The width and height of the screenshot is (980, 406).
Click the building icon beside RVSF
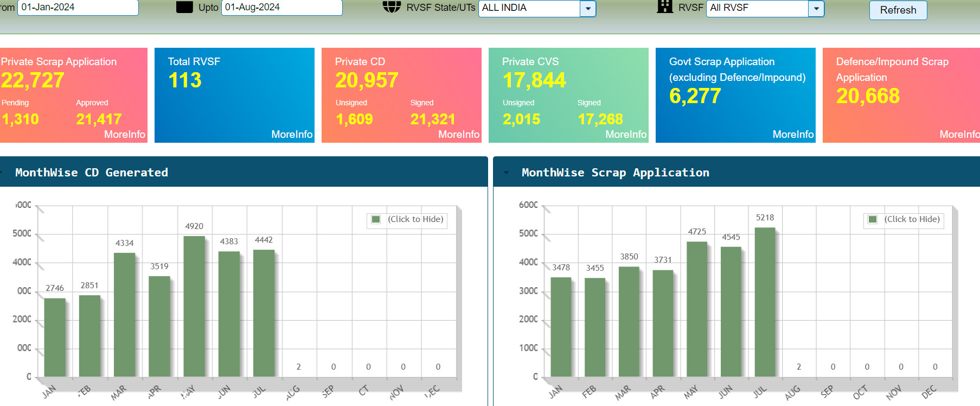click(664, 7)
